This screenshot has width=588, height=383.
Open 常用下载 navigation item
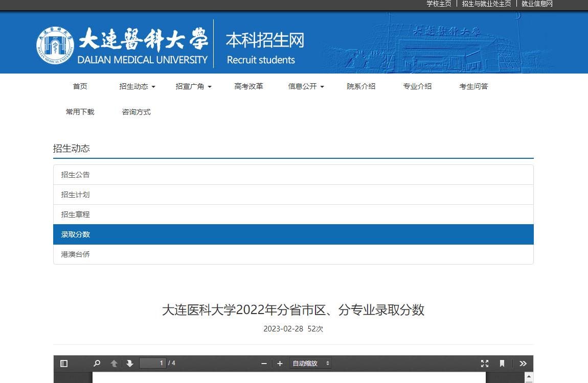(x=80, y=112)
